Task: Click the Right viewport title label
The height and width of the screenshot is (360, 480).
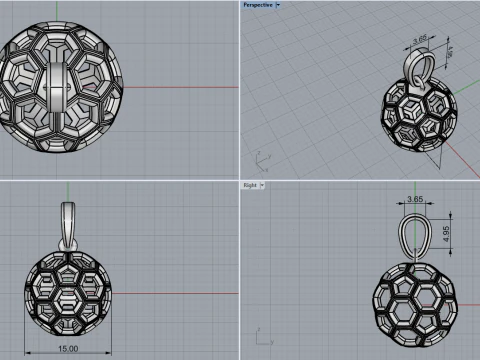Action: pyautogui.click(x=250, y=185)
